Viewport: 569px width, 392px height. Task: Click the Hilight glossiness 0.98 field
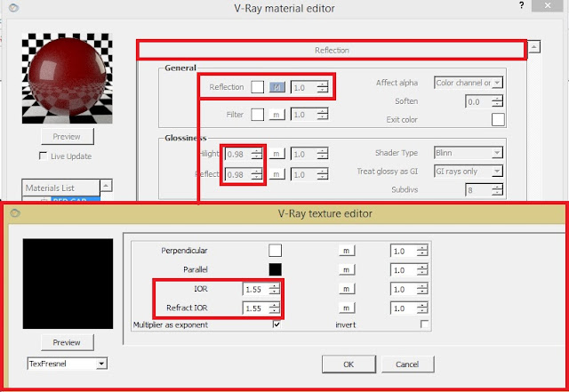pyautogui.click(x=238, y=155)
